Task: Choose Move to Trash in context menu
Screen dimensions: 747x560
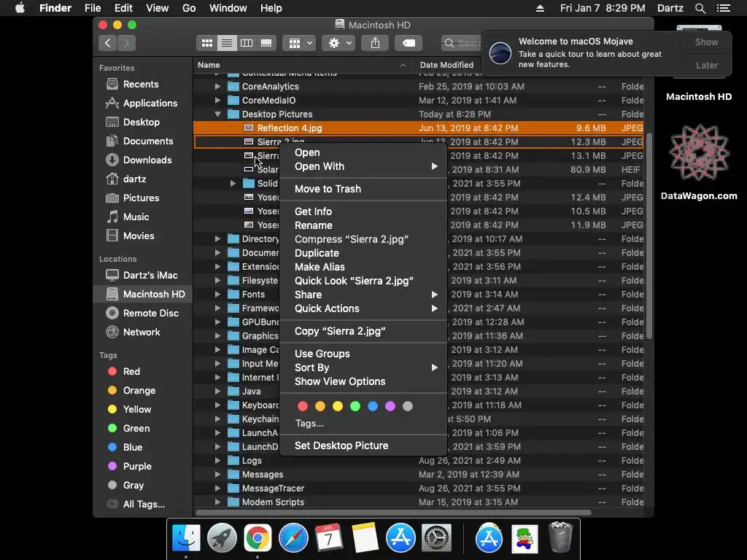Action: (363, 189)
